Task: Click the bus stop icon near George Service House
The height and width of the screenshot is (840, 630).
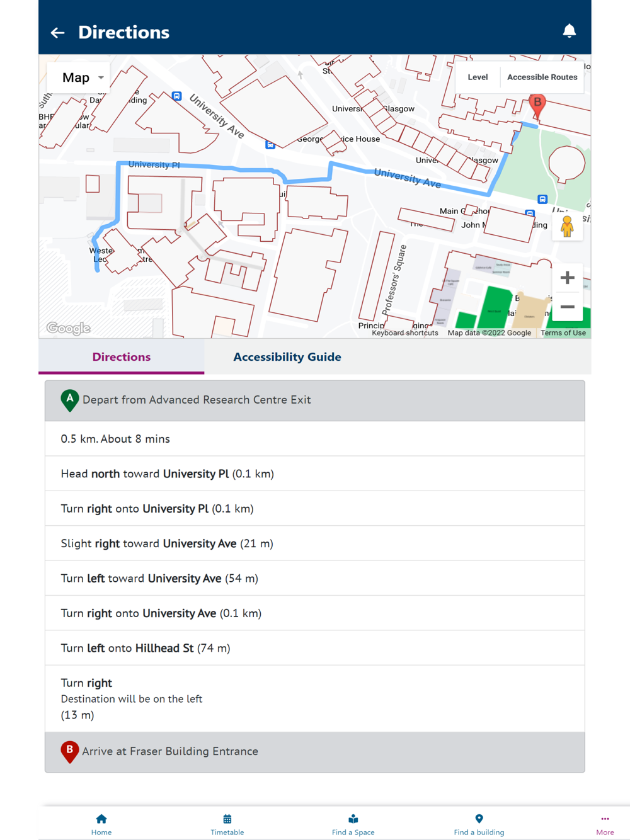Action: point(270,145)
